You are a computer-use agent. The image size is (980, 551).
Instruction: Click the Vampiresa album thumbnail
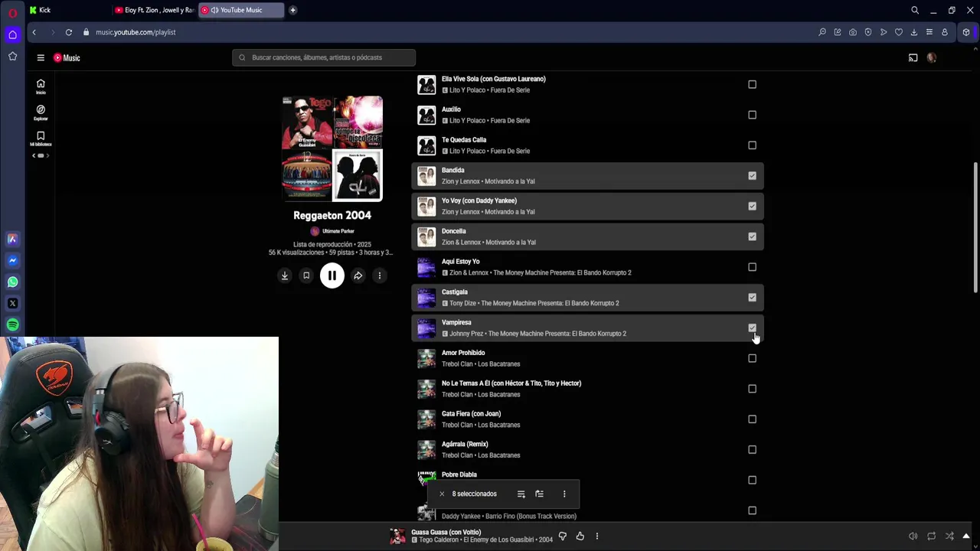[x=426, y=328]
